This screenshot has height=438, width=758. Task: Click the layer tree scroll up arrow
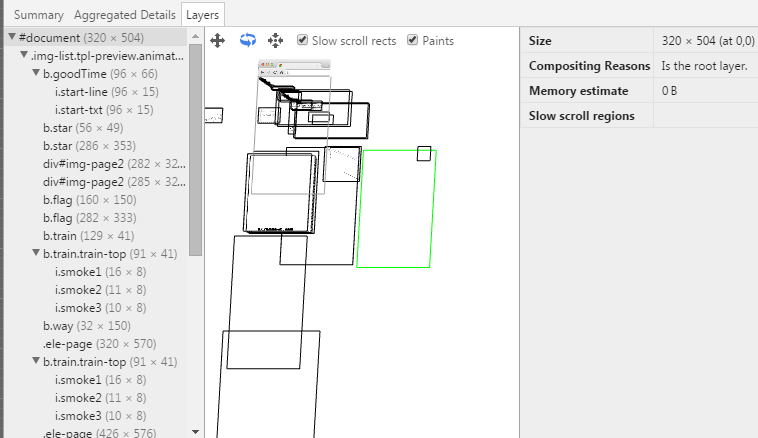(x=195, y=36)
